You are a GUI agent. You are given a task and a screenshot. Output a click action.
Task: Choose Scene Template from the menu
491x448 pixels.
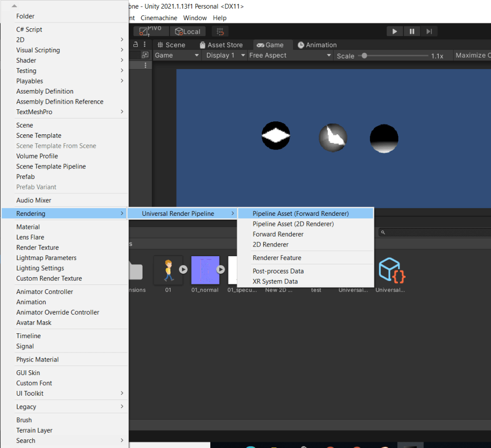[65, 135]
